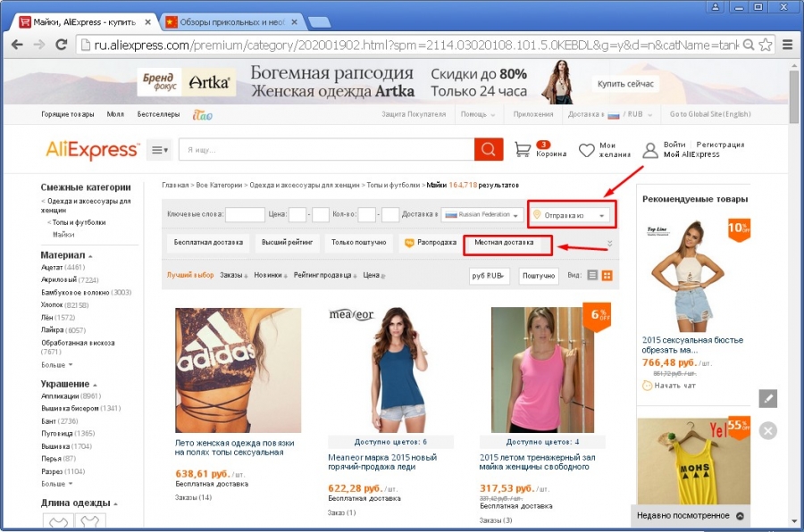Click Регистрация link
This screenshot has height=532, width=804.
point(720,145)
